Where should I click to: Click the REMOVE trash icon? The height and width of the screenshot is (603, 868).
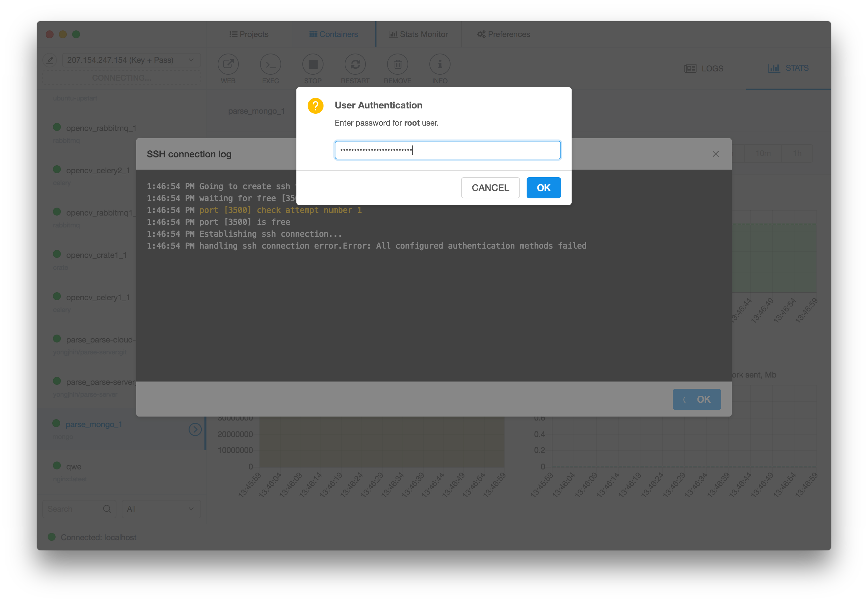397,64
